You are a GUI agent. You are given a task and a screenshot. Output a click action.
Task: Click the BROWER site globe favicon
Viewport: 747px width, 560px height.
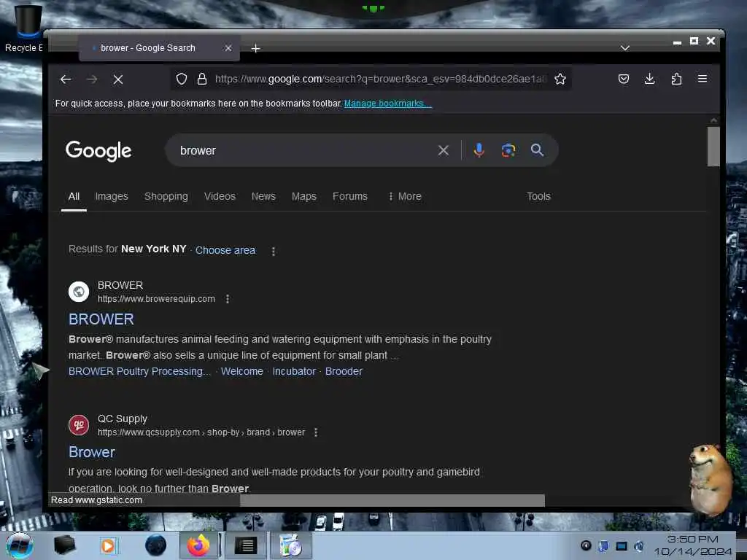pos(79,292)
